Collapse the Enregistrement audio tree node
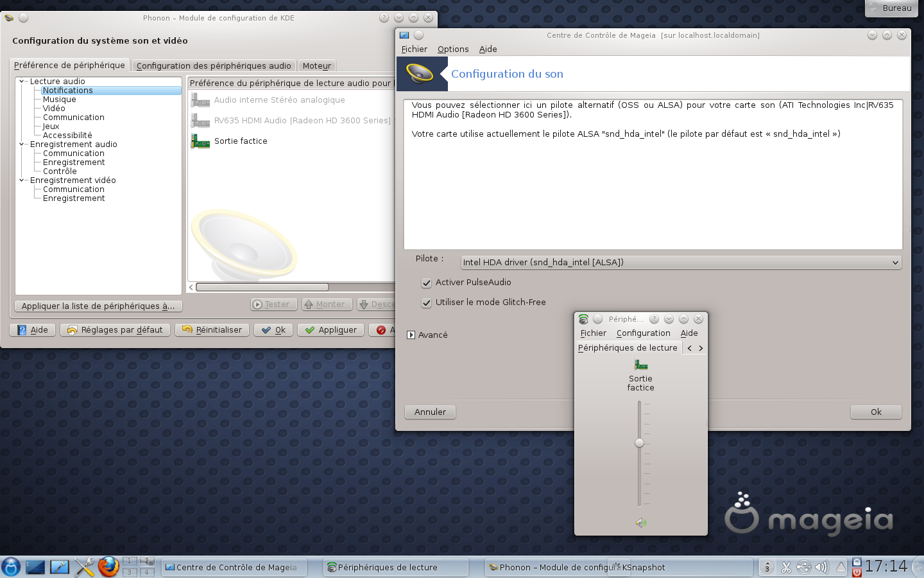Viewport: 924px width, 578px height. [x=22, y=144]
